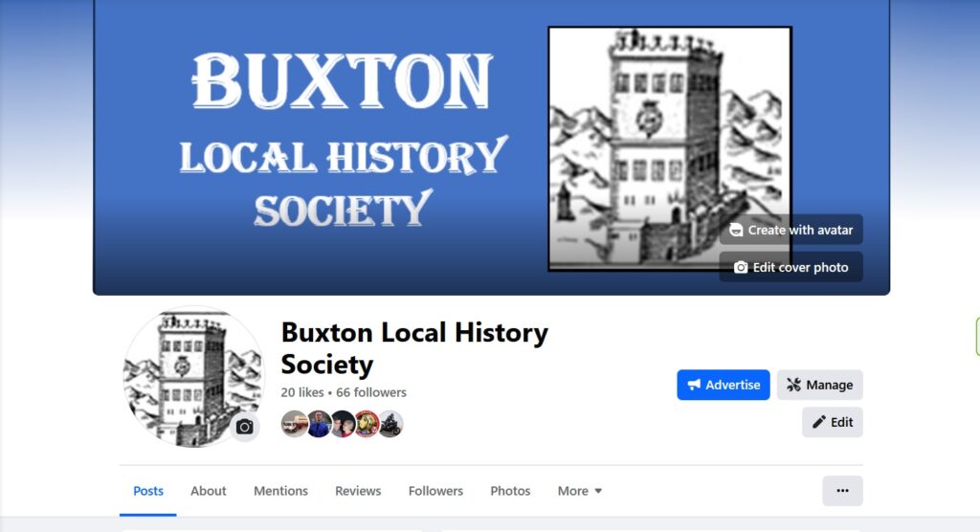Open the three-dots options menu
This screenshot has width=980, height=532.
point(842,491)
